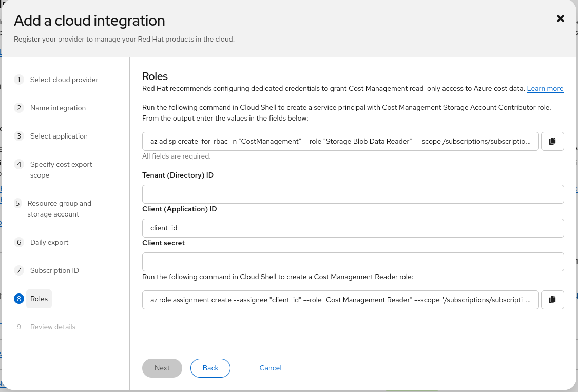Copy the az ad sp create-for-rbac command

click(552, 141)
